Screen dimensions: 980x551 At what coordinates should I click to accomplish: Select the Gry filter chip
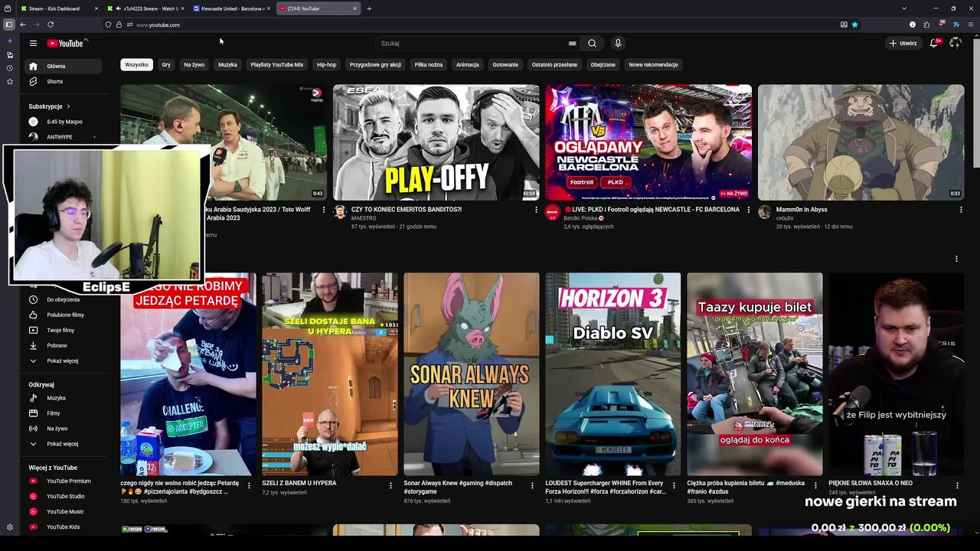pyautogui.click(x=166, y=65)
